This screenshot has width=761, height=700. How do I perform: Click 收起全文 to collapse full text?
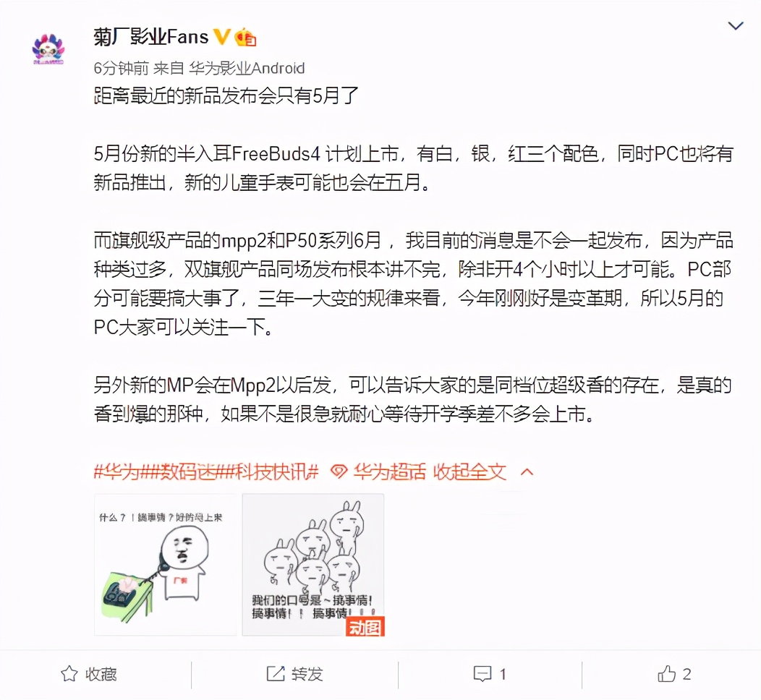(x=469, y=471)
